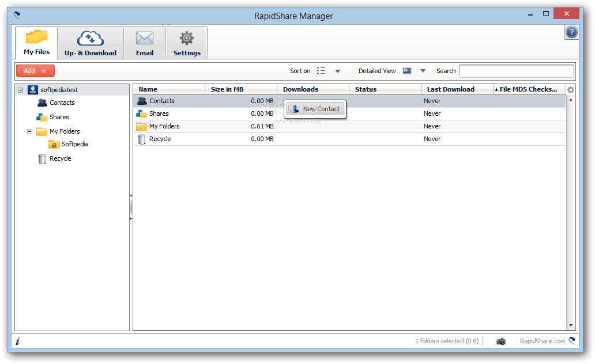Switch to Up- & Download tab
Screen dimensions: 595x364
pyautogui.click(x=91, y=43)
